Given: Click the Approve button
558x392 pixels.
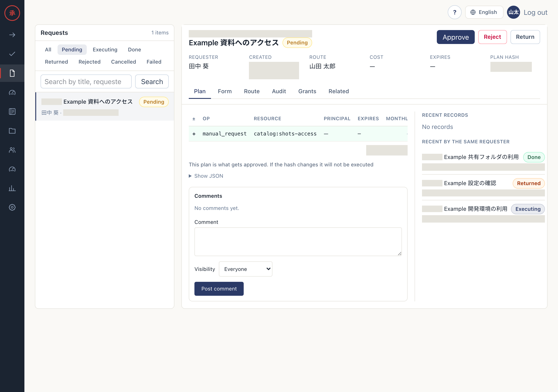Looking at the screenshot, I should pos(455,37).
